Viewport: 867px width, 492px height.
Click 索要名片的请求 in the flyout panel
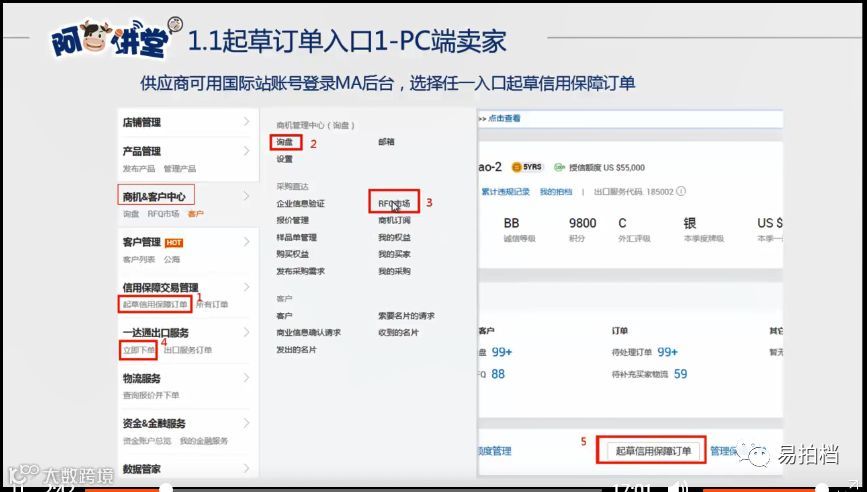click(406, 316)
